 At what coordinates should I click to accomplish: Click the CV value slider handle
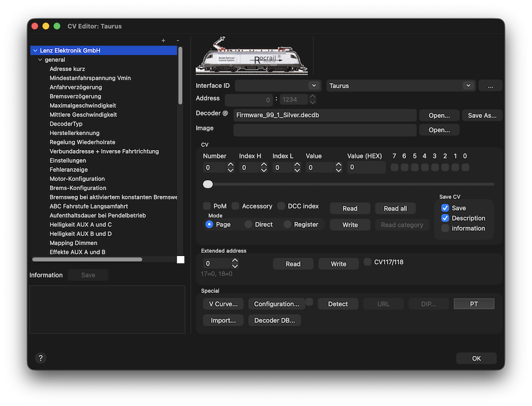pyautogui.click(x=208, y=184)
